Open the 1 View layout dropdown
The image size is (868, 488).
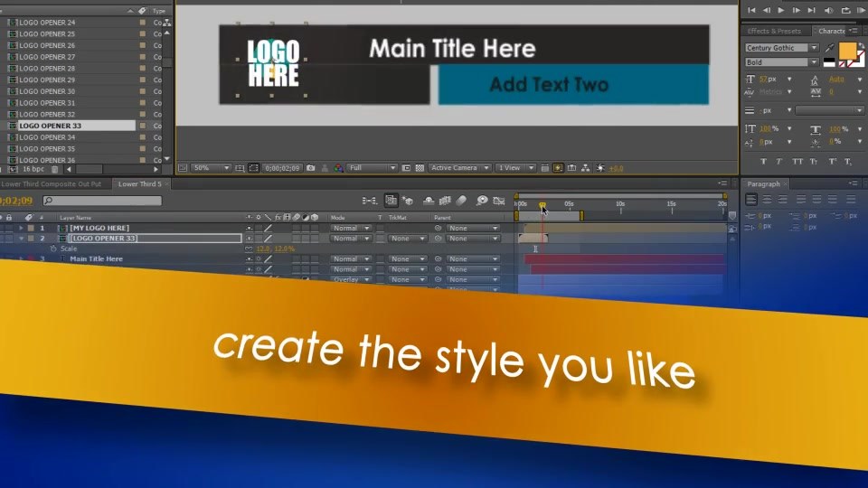514,168
